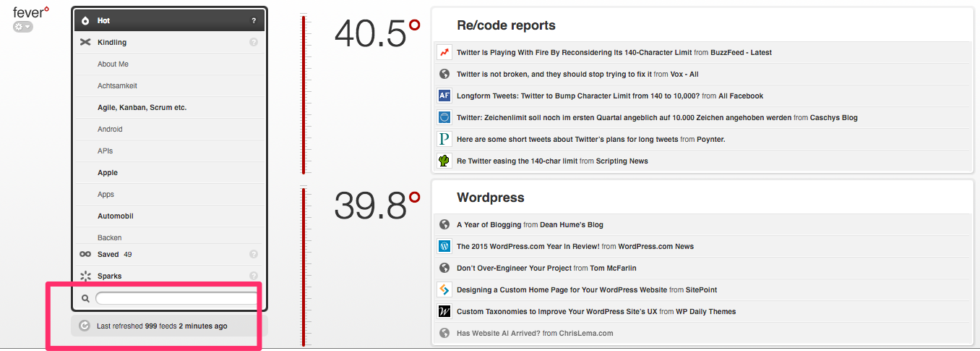Click the red thermometer bar beside 40.5°

[304, 95]
